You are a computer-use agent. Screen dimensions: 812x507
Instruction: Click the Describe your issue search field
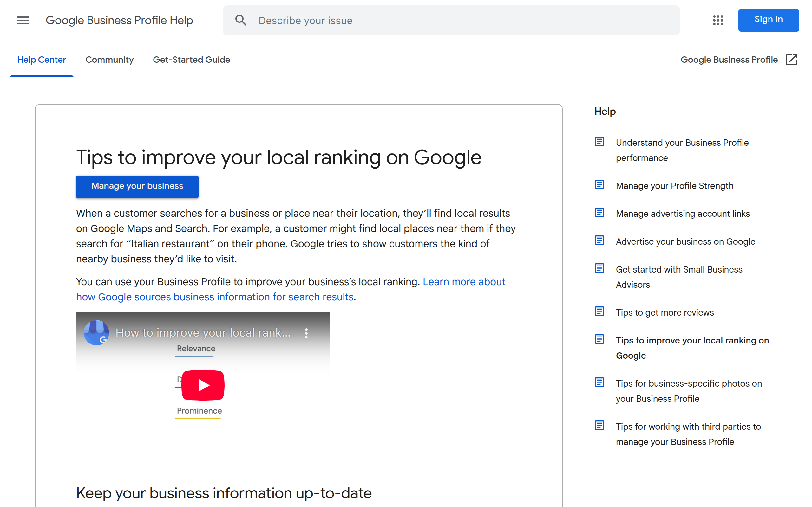coord(403,20)
